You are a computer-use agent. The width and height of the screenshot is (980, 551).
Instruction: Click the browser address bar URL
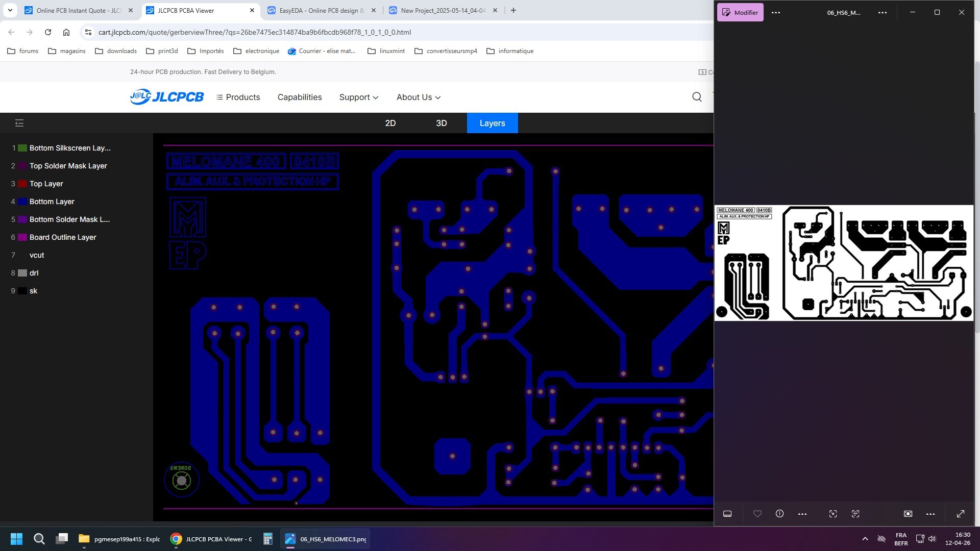[x=254, y=32]
